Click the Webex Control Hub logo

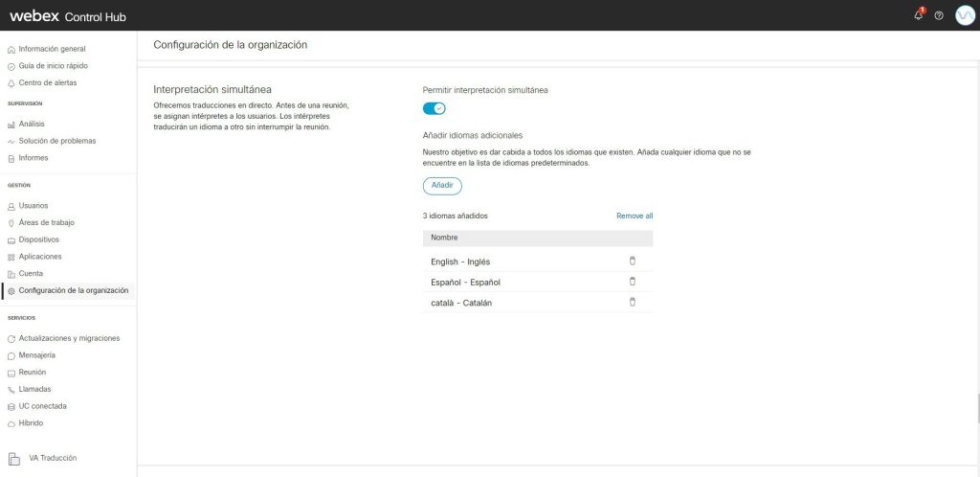coord(67,16)
